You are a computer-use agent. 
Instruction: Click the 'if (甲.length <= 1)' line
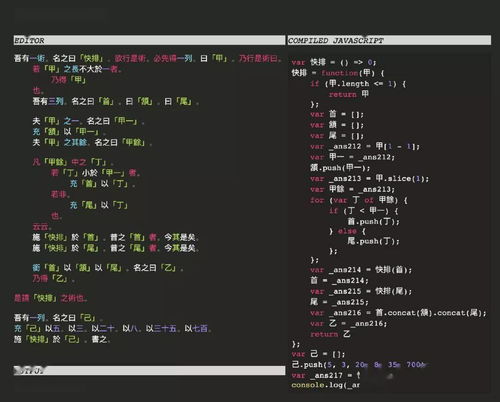point(358,84)
